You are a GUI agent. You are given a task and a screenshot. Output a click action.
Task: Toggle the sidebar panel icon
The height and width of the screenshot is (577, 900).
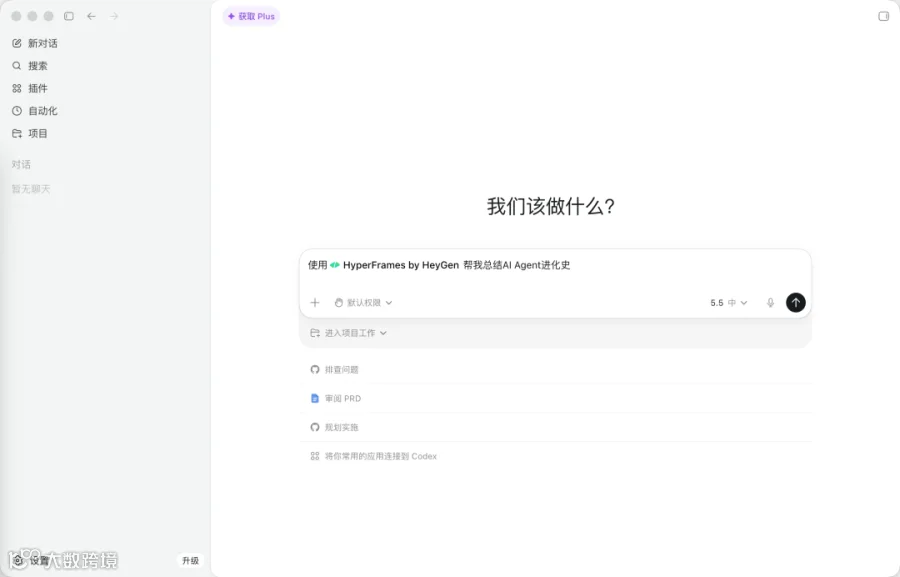coord(69,16)
